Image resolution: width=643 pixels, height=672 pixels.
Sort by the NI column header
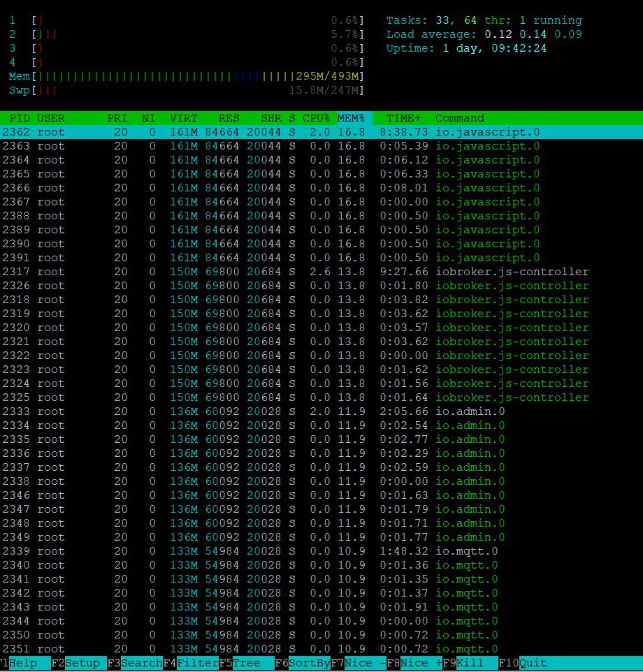(x=148, y=118)
